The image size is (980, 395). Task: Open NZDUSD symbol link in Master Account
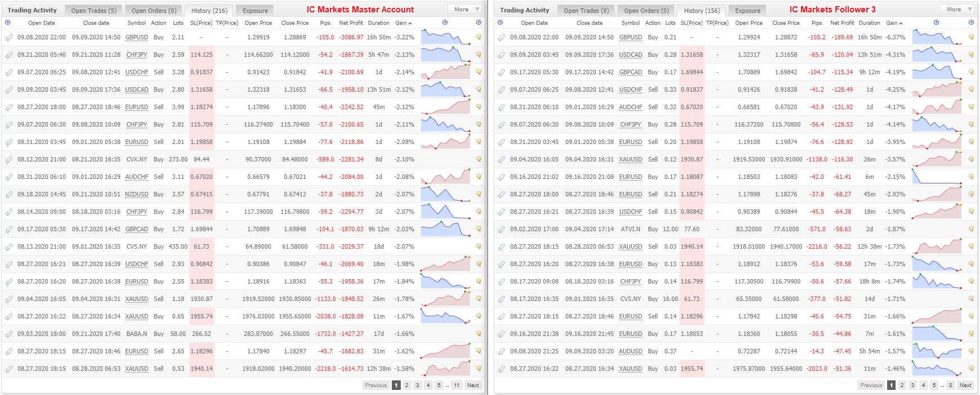[x=137, y=195]
